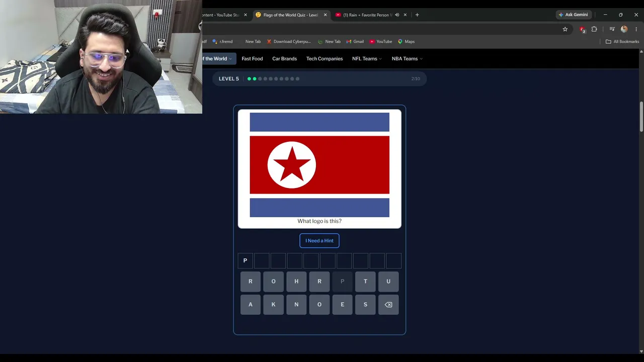Tap the E letter key
Viewport: 644px width, 362px height.
click(x=342, y=305)
